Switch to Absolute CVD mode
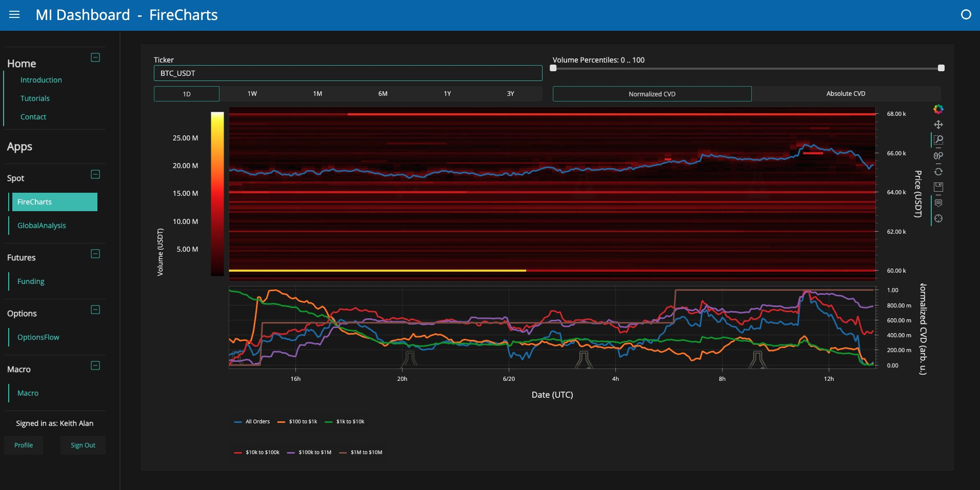The image size is (980, 490). coord(845,94)
